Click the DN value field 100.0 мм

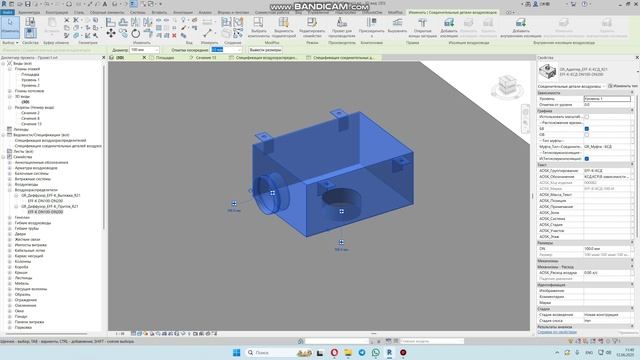pos(607,248)
